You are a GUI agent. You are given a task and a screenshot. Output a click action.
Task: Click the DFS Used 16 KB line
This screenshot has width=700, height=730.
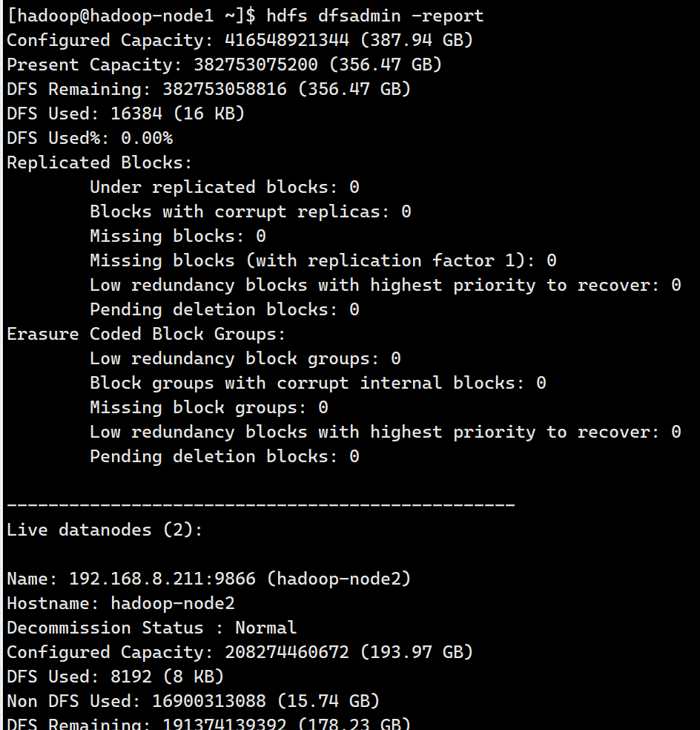(x=125, y=114)
